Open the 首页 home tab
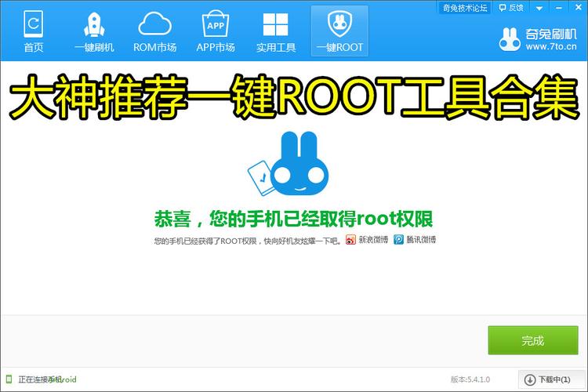The image size is (588, 392). click(x=34, y=31)
